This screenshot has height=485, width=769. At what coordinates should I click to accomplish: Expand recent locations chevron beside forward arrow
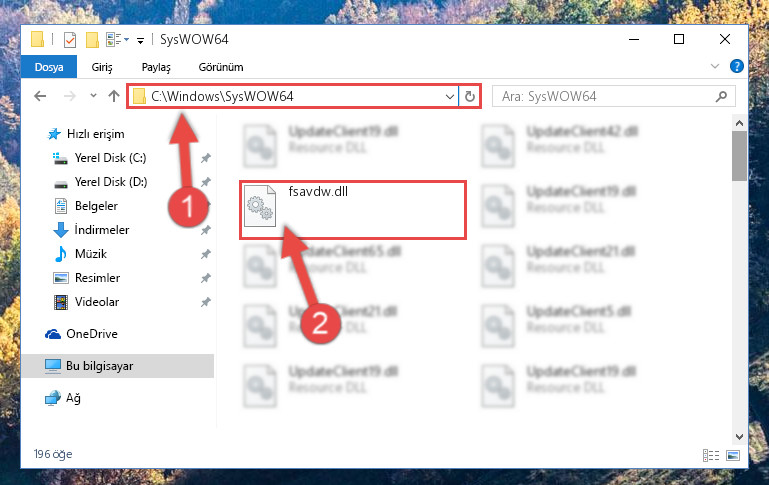(93, 96)
